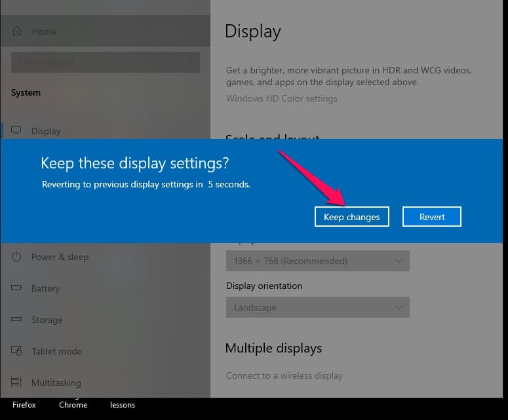Click the Power & sleep icon
Screen dimensions: 508x420
16,256
